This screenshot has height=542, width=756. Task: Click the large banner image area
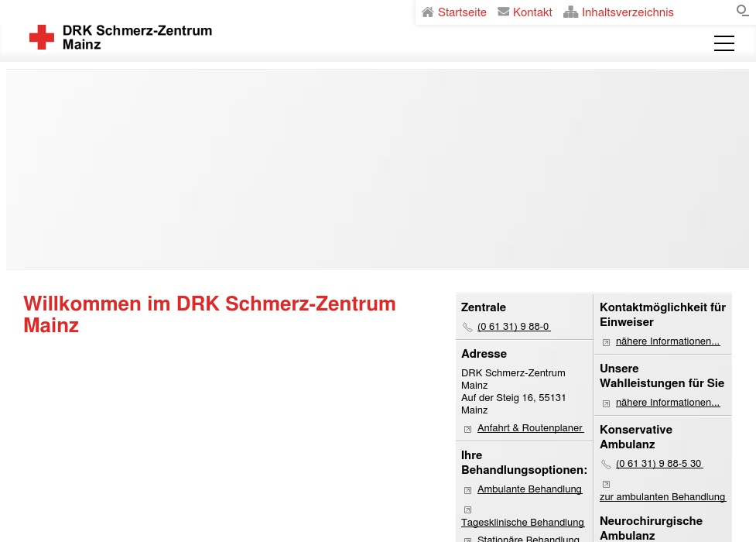(378, 169)
